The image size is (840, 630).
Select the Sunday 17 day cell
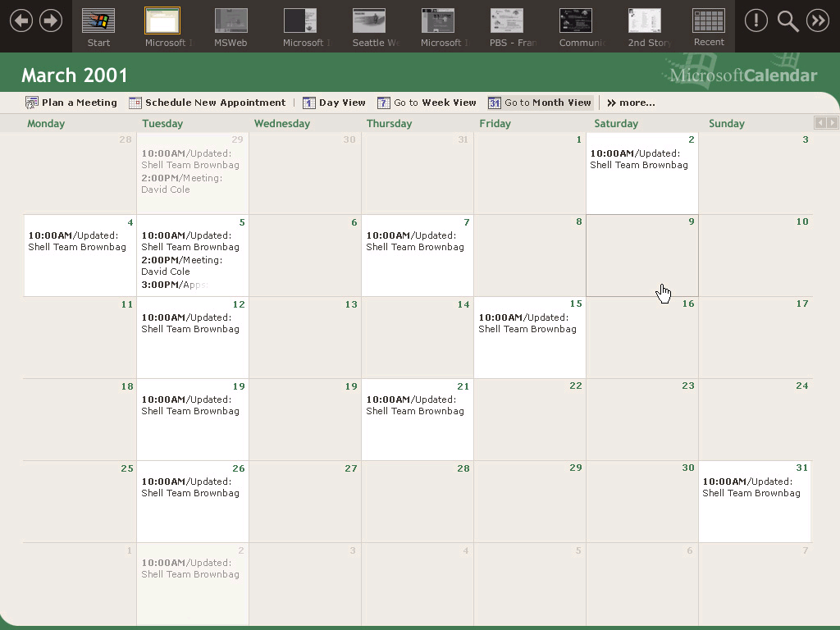756,337
